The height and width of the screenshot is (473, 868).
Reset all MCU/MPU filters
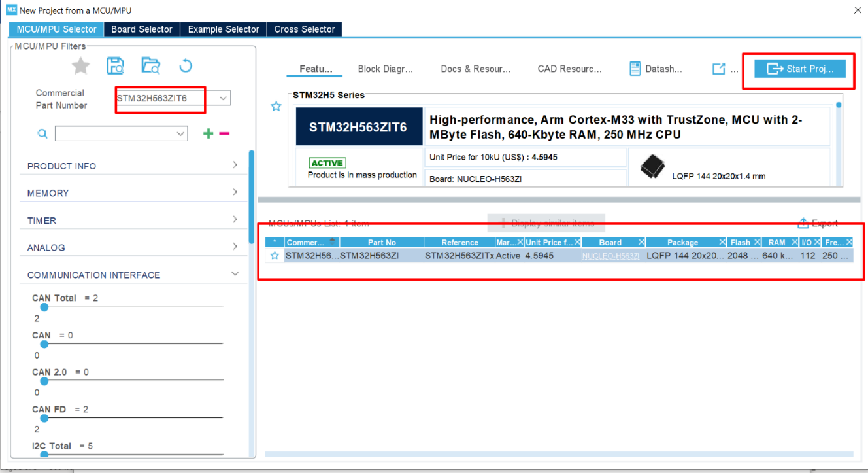[186, 65]
